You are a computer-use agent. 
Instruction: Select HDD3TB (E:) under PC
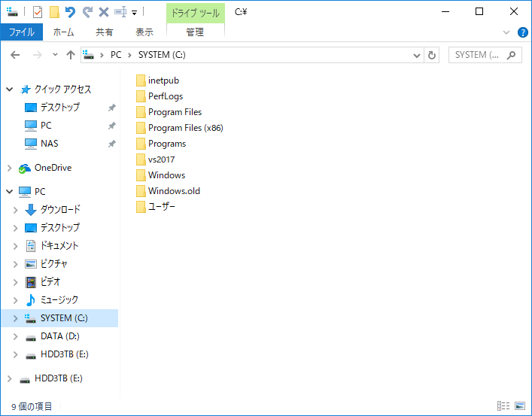point(64,354)
